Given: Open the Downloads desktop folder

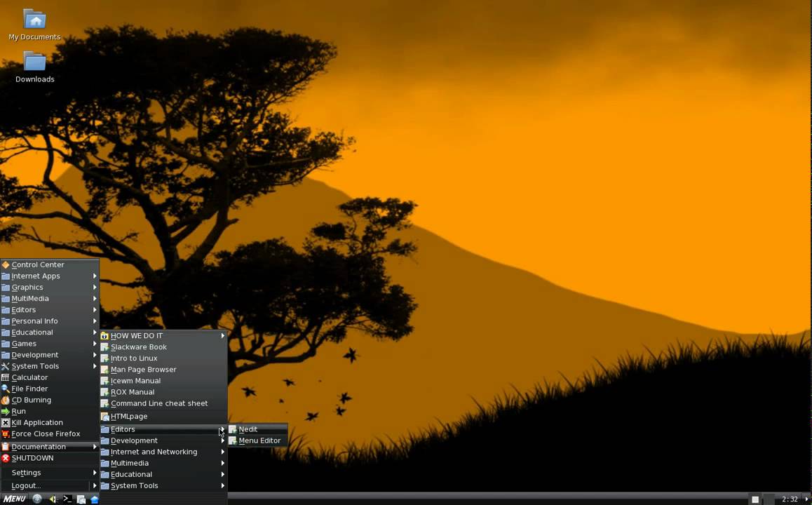Looking at the screenshot, I should tap(34, 67).
